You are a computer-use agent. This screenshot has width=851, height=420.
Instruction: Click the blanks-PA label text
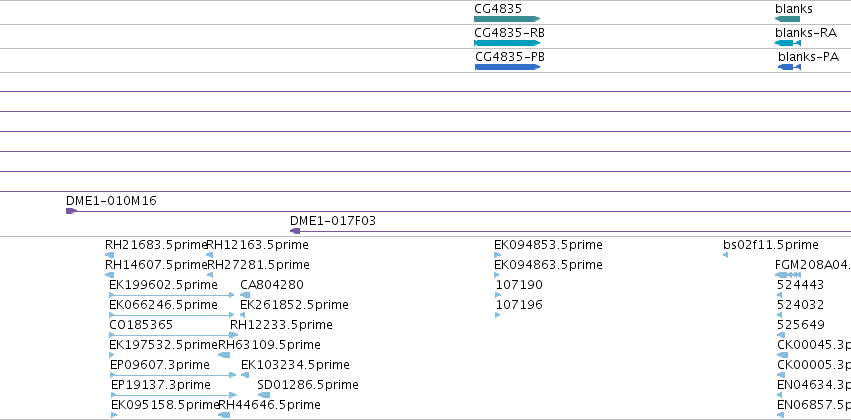point(808,56)
